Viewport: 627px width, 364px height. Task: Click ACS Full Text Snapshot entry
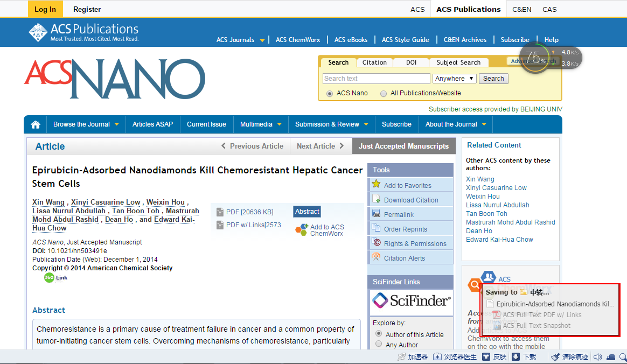[532, 325]
